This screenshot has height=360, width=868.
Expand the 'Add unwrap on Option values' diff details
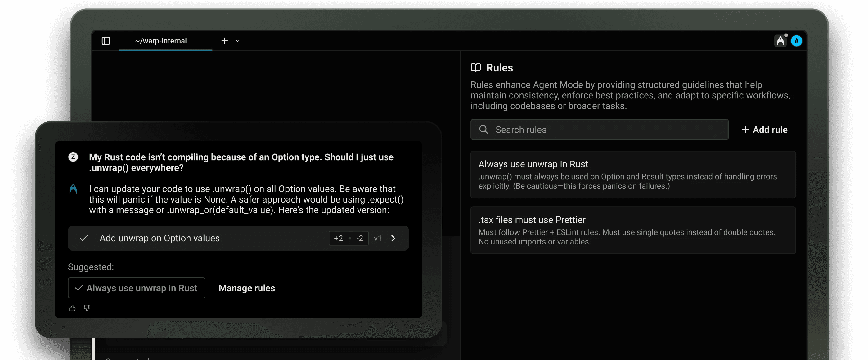point(393,238)
